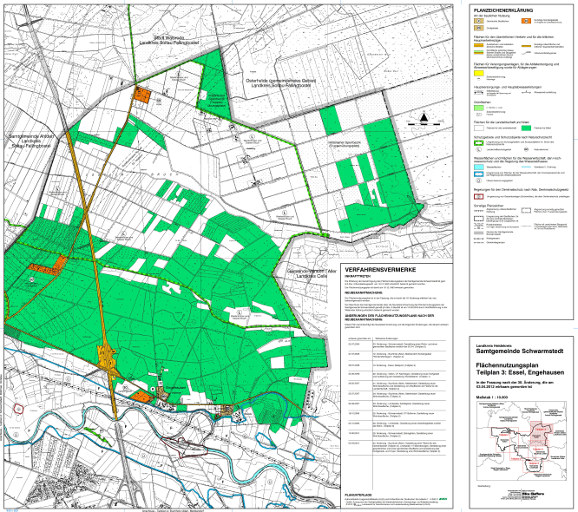Click the Samtgemeinde Ahlden label on the map's west edge
This screenshot has width=578, height=512.
pos(31,141)
